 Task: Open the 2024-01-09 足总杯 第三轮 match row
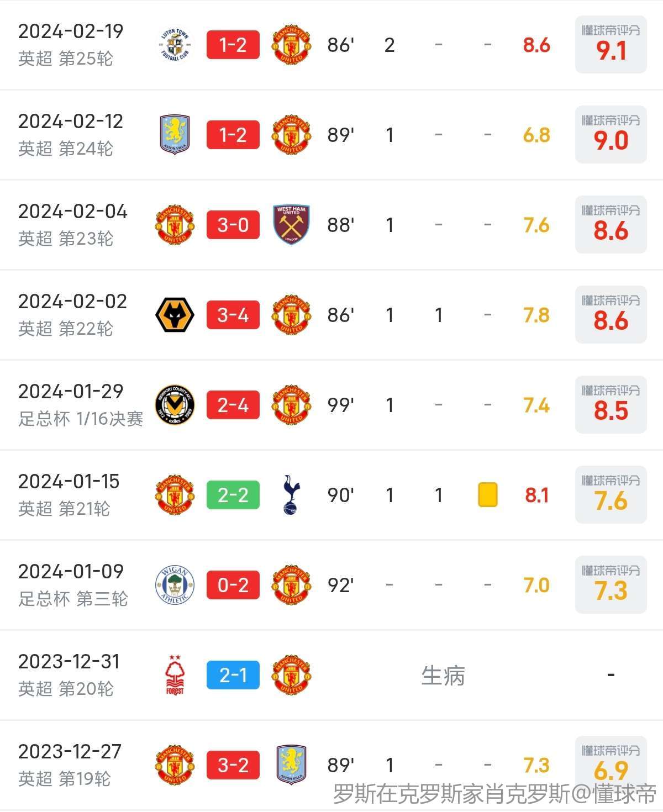click(x=331, y=585)
